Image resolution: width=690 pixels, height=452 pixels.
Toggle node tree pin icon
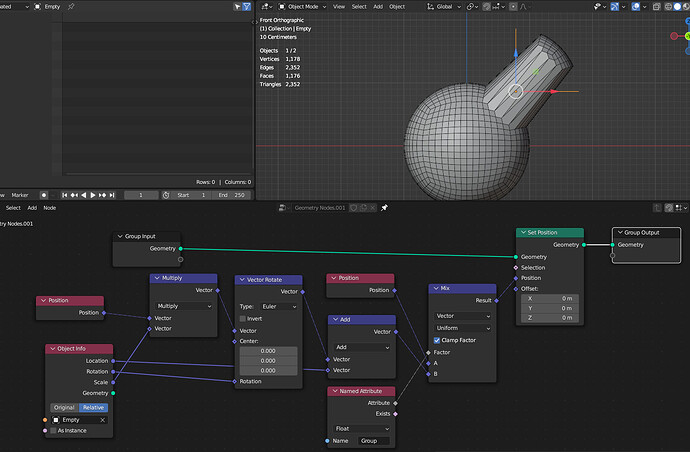(384, 208)
